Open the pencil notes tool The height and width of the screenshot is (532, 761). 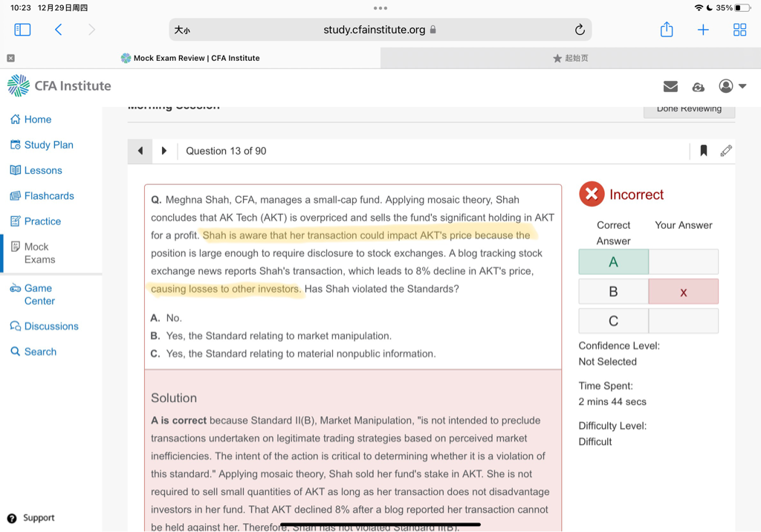pyautogui.click(x=726, y=151)
